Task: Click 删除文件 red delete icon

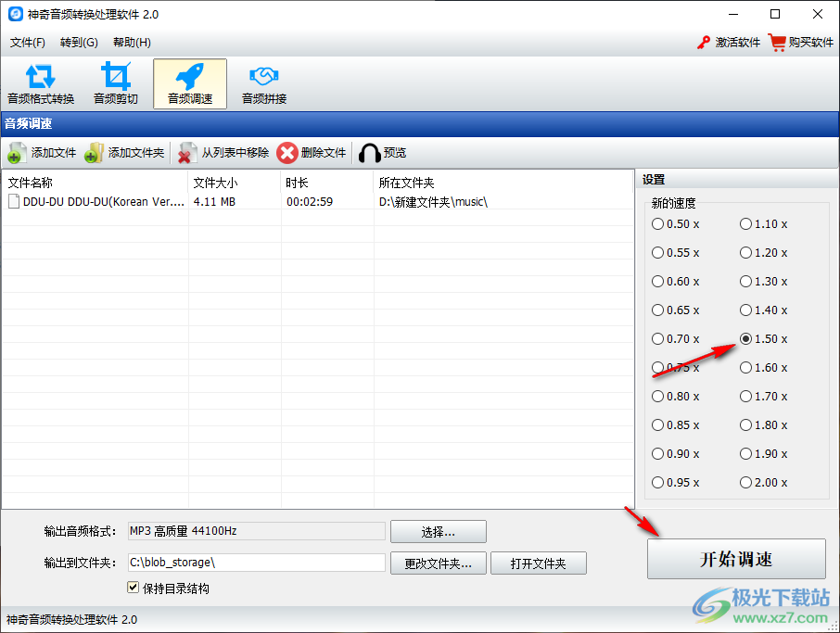Action: tap(287, 153)
